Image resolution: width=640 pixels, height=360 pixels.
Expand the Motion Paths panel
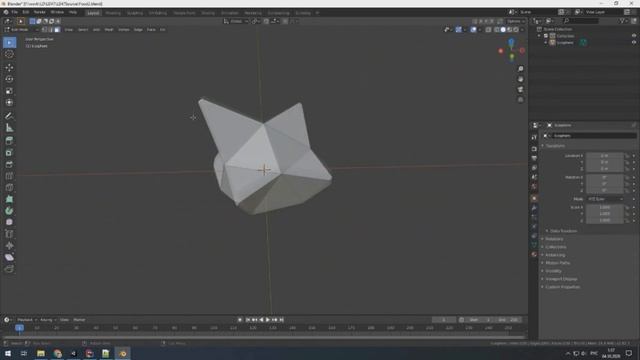(x=557, y=263)
